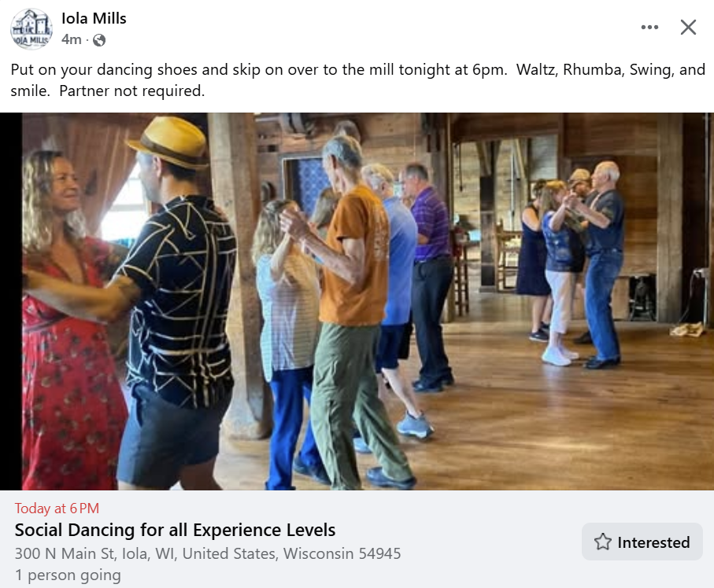Open the three-dot post options menu
Viewport: 714px width, 588px height.
point(649,28)
